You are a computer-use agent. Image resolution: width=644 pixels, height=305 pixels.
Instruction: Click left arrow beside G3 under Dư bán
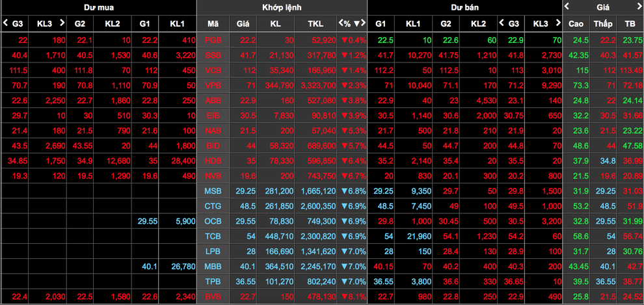pyautogui.click(x=501, y=23)
